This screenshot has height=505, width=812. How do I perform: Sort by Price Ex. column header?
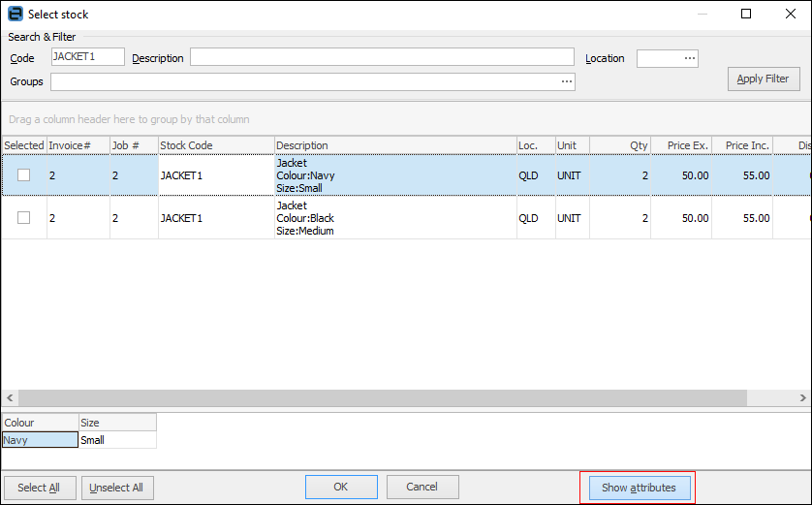tap(681, 145)
